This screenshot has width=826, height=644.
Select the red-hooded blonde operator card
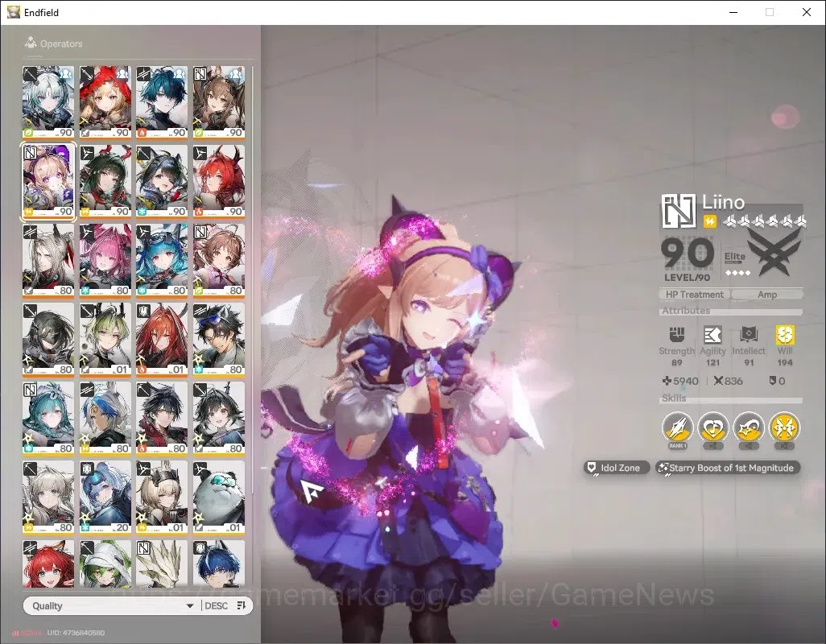click(x=105, y=101)
